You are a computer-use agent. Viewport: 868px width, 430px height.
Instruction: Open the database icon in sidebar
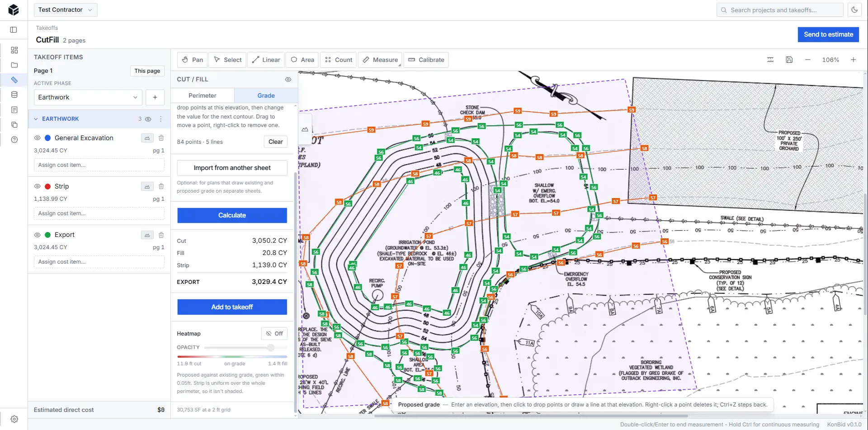coord(14,95)
